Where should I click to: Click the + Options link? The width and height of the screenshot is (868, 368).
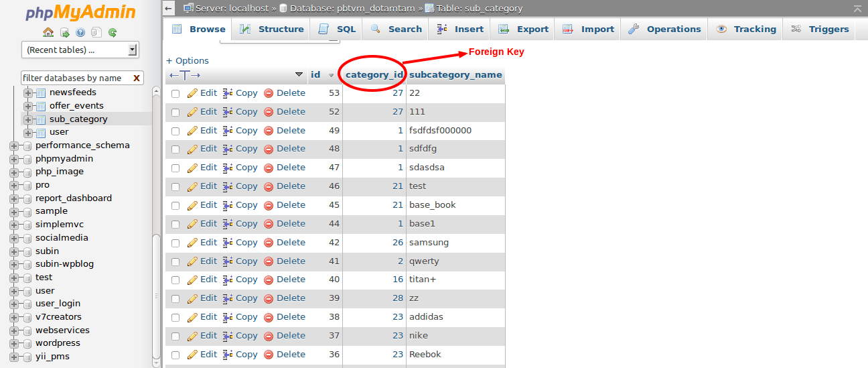188,60
